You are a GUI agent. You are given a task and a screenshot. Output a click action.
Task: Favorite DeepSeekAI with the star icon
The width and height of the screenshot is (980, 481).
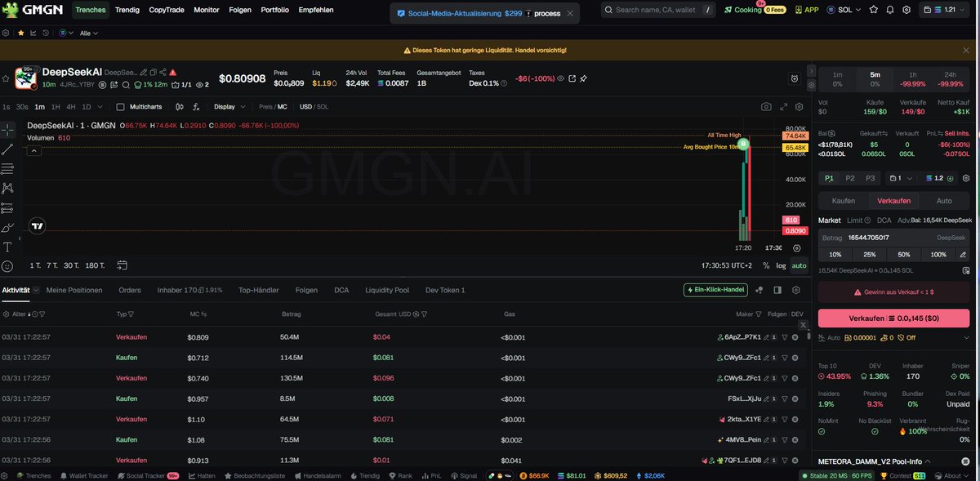6,78
